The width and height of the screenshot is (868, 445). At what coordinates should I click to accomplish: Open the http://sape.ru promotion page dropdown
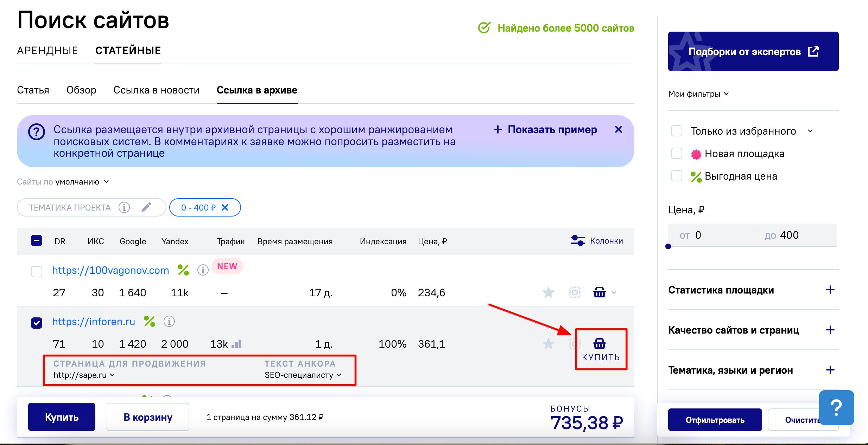[84, 375]
